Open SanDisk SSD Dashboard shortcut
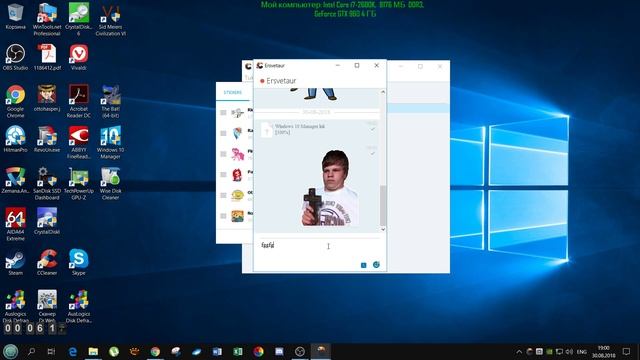Image resolution: width=640 pixels, height=360 pixels. 47,183
